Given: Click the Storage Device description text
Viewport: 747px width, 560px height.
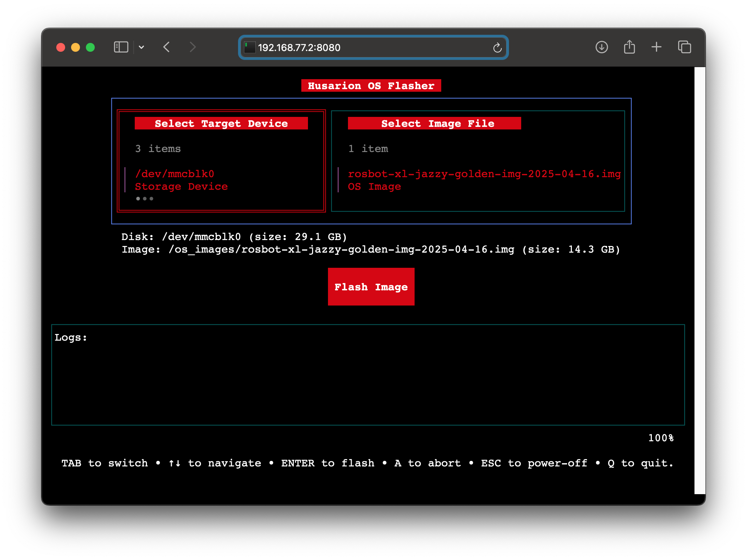Looking at the screenshot, I should 181,186.
